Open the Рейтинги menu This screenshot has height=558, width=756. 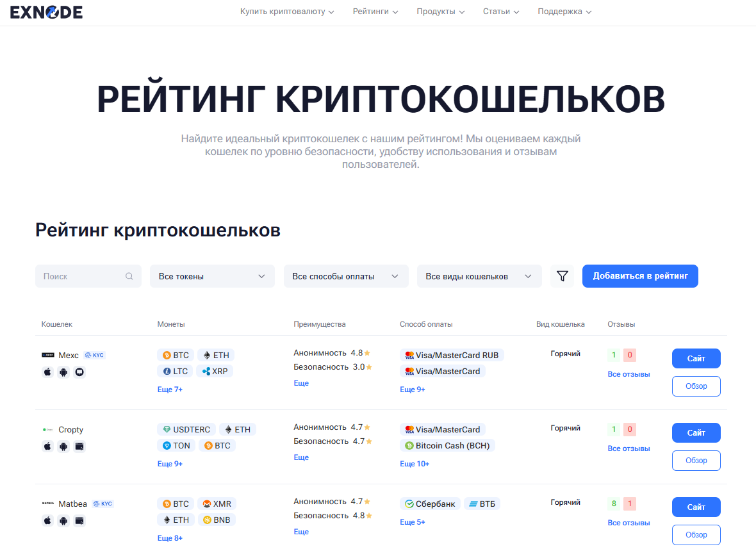(375, 11)
